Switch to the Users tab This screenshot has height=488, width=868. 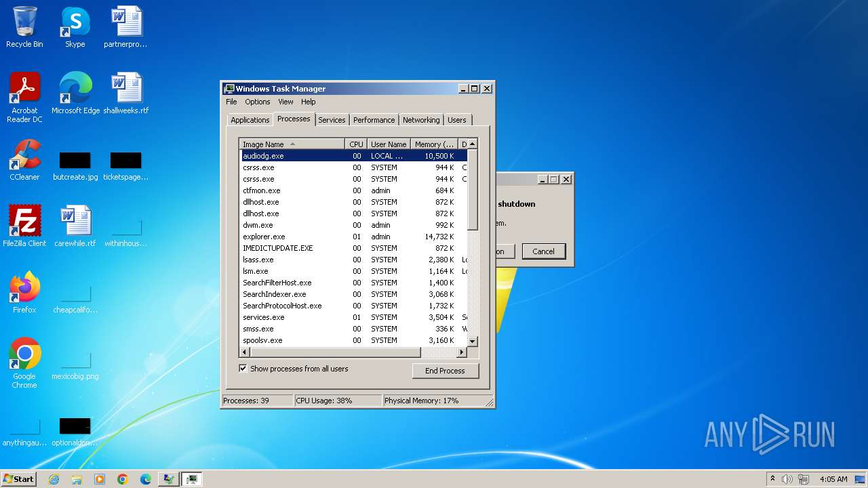[x=457, y=120]
